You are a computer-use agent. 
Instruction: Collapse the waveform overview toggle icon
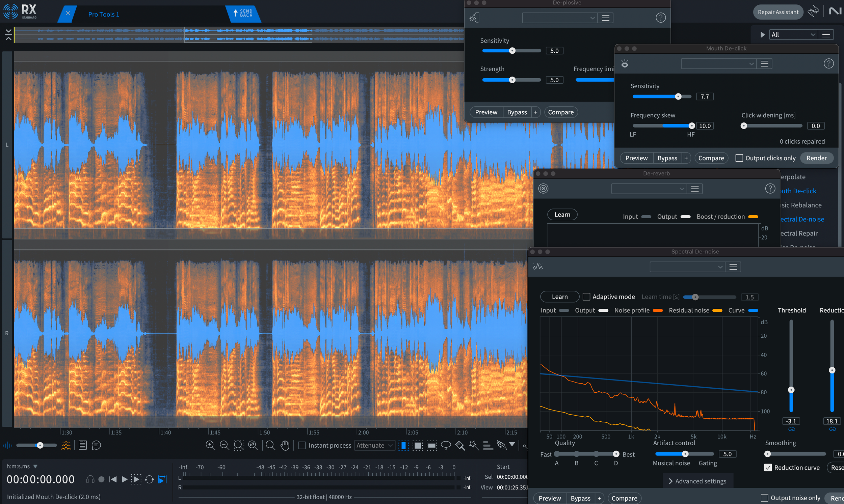(x=8, y=35)
